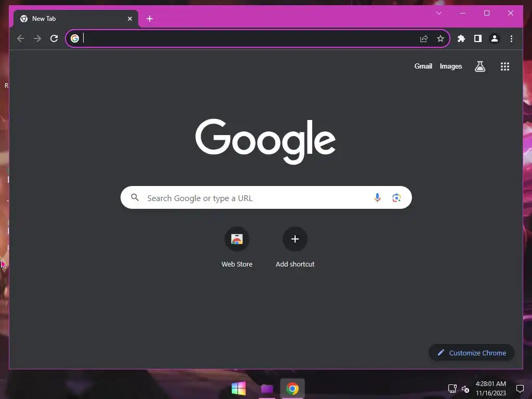Close the New Tab tab
532x399 pixels.
click(129, 19)
